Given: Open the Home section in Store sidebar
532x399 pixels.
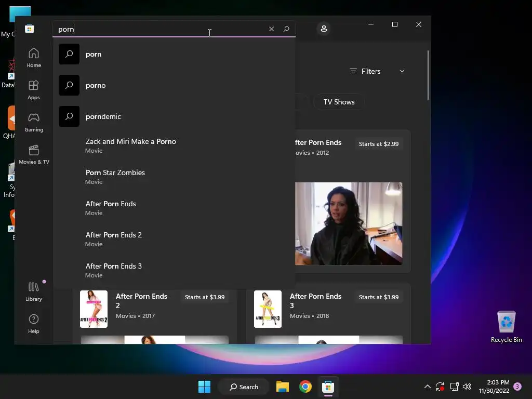Looking at the screenshot, I should [34, 58].
